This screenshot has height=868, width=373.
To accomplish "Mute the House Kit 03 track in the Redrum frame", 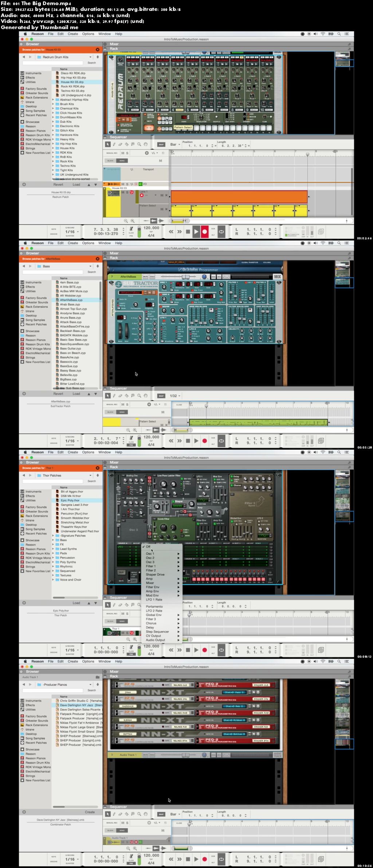I will coord(123,192).
